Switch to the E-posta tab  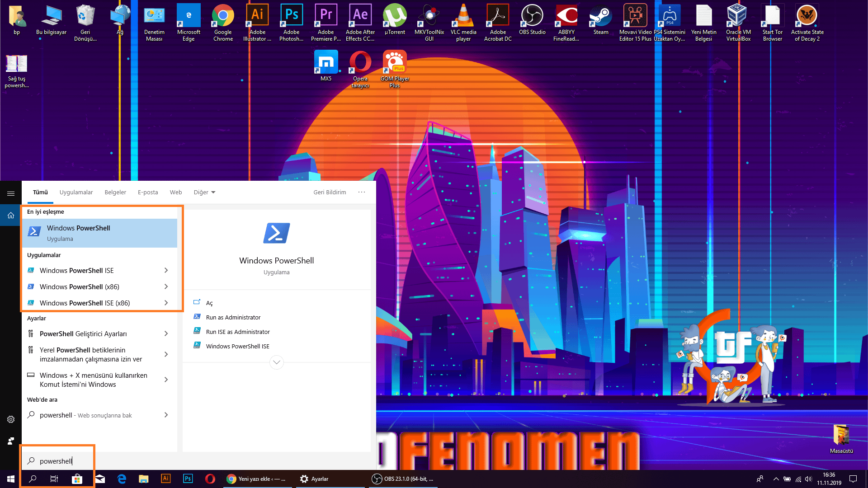click(x=148, y=192)
